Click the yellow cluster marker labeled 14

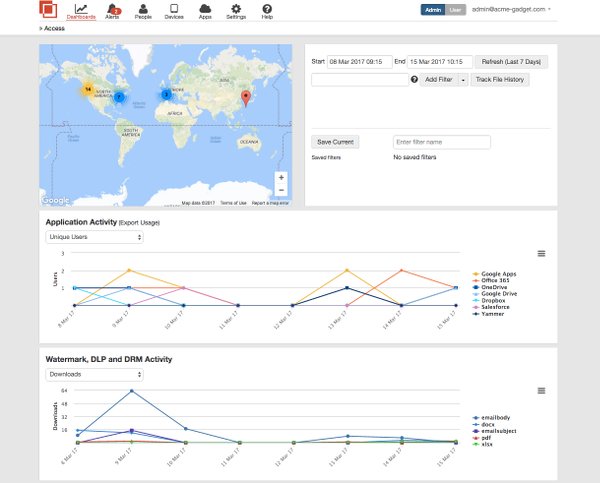(x=88, y=90)
